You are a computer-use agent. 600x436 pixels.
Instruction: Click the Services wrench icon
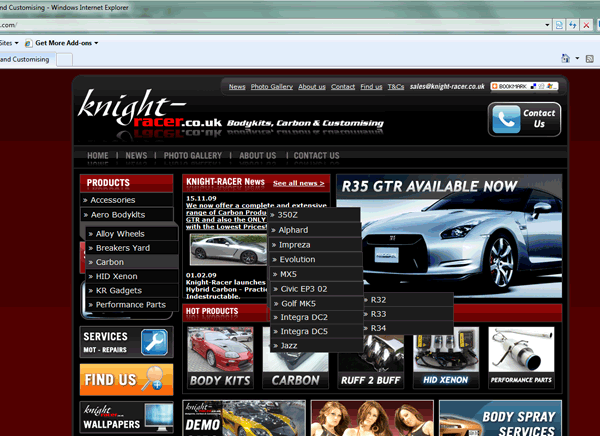pyautogui.click(x=154, y=342)
